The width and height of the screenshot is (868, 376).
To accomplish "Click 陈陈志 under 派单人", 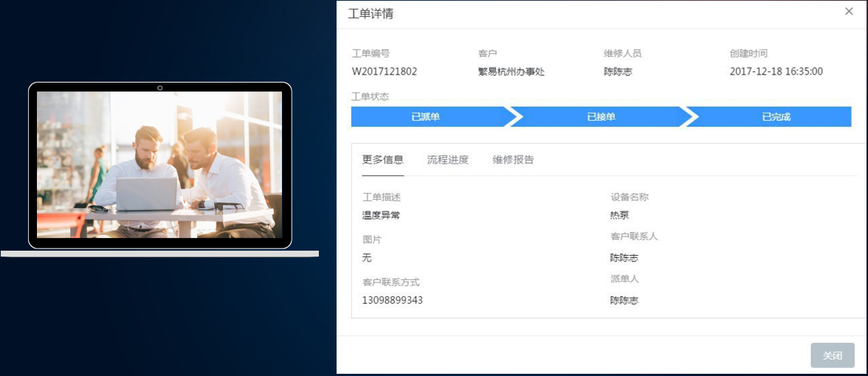I will pos(624,301).
